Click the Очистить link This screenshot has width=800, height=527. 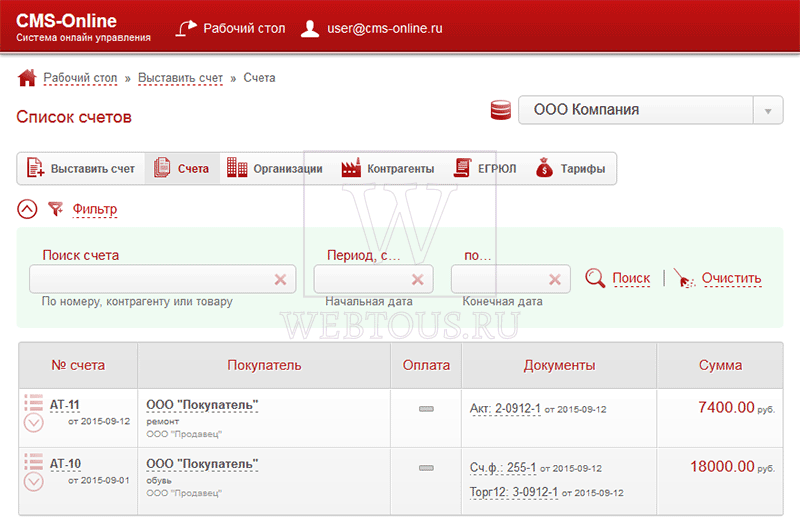(731, 278)
